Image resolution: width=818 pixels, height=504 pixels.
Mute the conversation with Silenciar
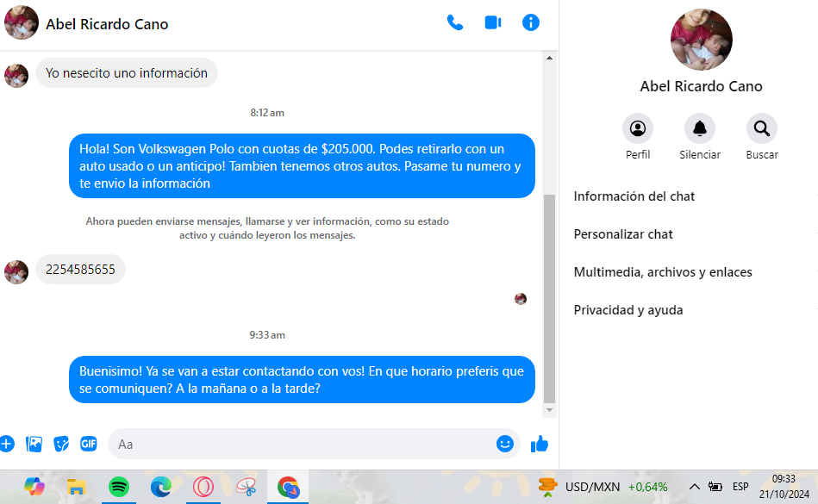tap(700, 129)
